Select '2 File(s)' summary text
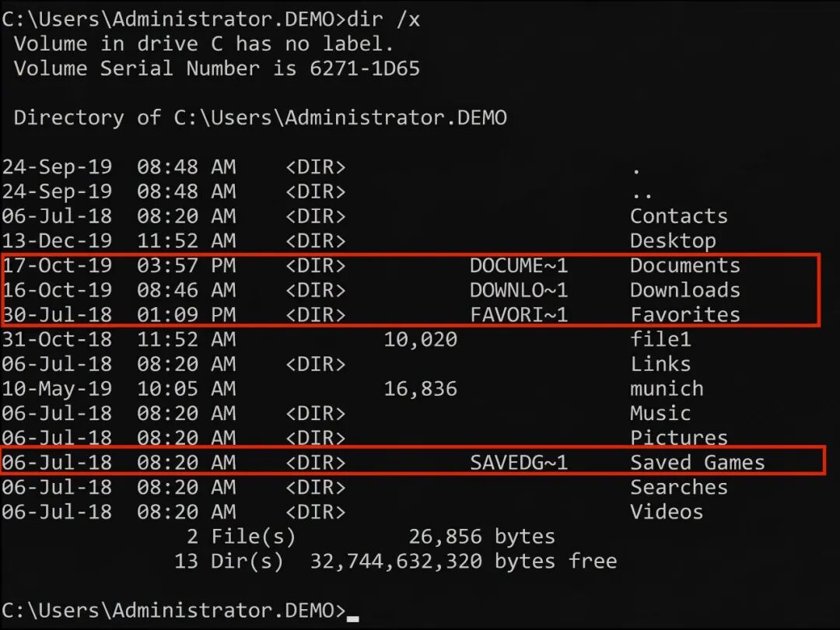 [241, 537]
